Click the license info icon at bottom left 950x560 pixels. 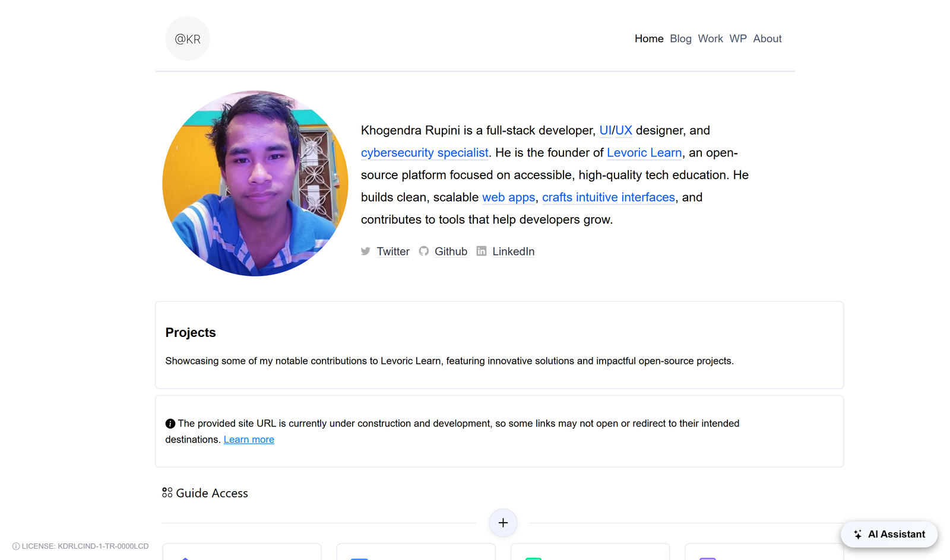(15, 546)
